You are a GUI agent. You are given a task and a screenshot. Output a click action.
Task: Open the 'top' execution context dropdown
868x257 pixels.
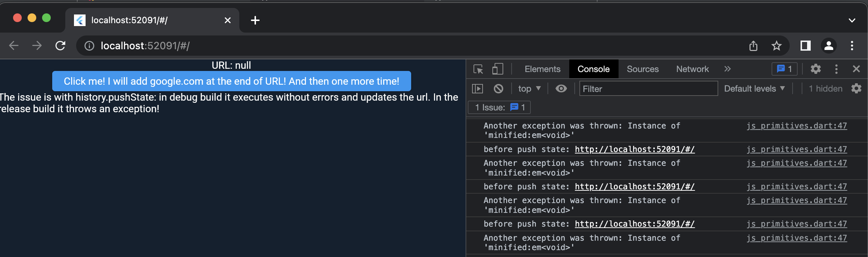click(529, 88)
